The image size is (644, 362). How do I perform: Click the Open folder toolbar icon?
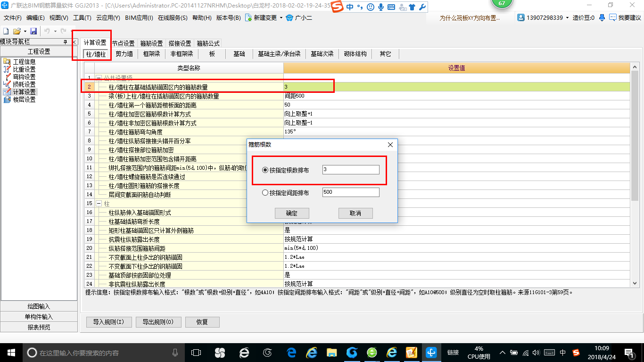(17, 31)
